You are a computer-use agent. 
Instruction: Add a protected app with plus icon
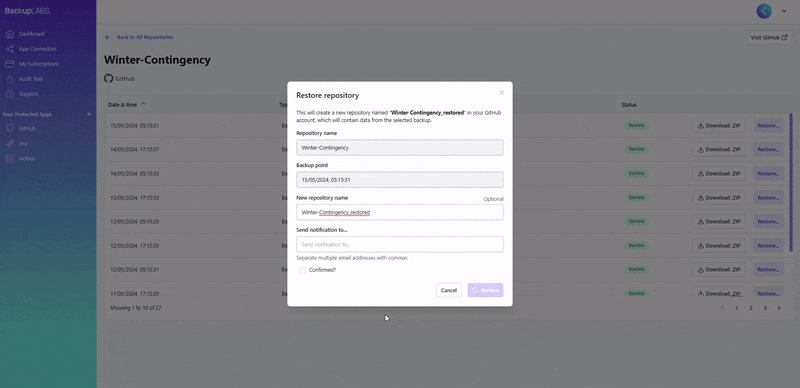pos(89,114)
